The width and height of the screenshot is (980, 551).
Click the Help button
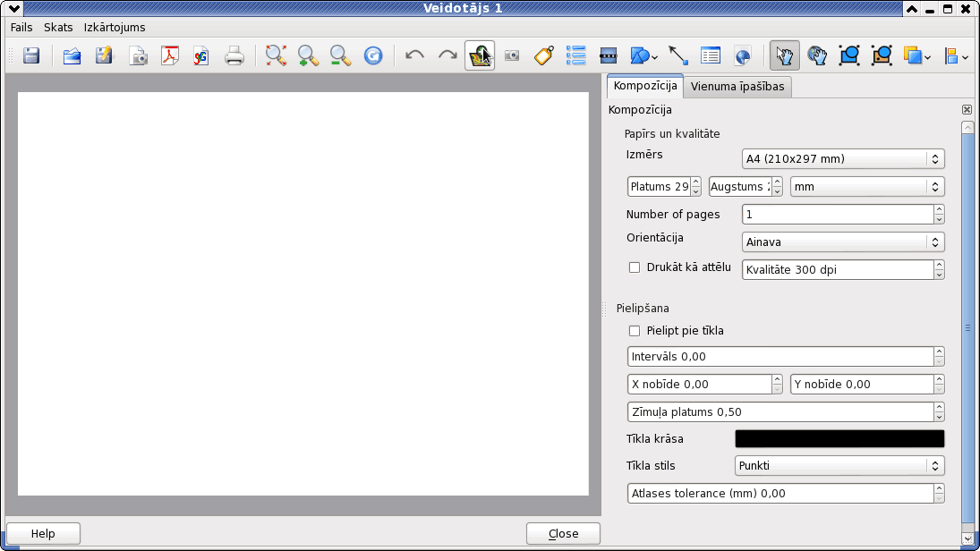click(x=43, y=533)
